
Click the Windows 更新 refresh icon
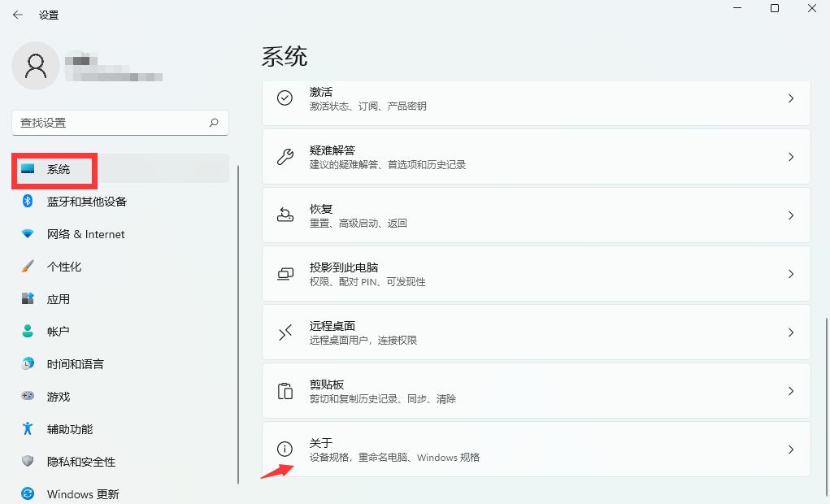(28, 493)
